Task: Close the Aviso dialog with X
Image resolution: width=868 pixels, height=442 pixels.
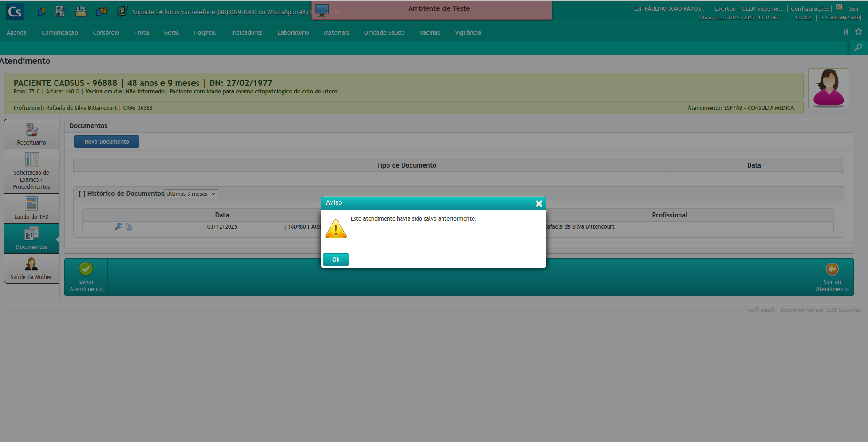Action: (x=539, y=203)
